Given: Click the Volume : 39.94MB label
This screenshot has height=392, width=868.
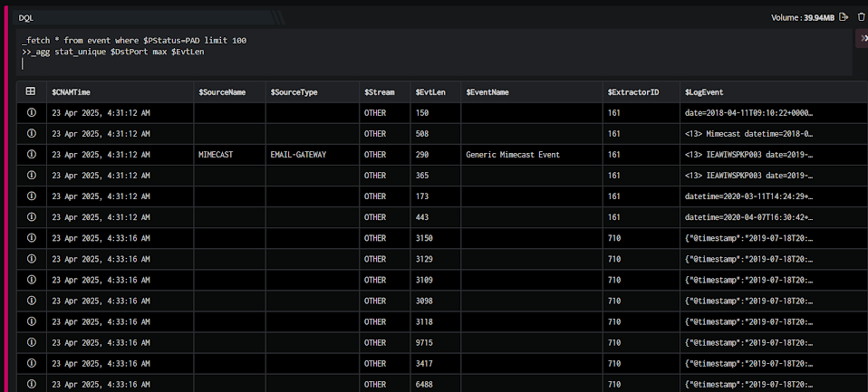Looking at the screenshot, I should click(x=803, y=18).
